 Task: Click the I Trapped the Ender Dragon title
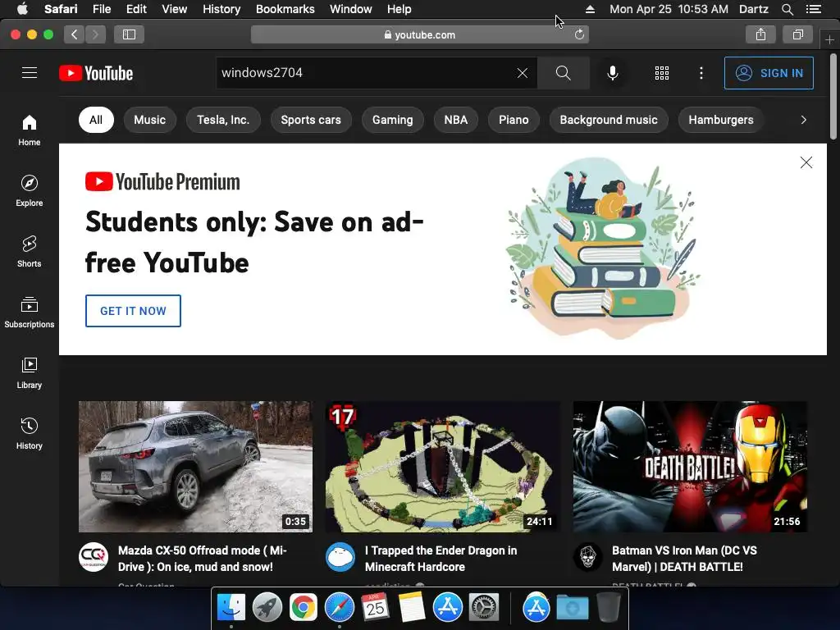(441, 558)
